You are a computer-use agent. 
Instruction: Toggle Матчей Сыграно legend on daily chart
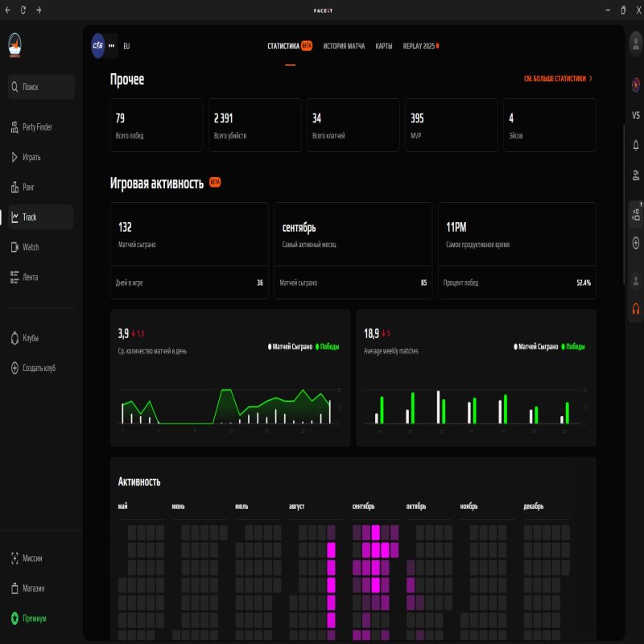[x=291, y=347]
